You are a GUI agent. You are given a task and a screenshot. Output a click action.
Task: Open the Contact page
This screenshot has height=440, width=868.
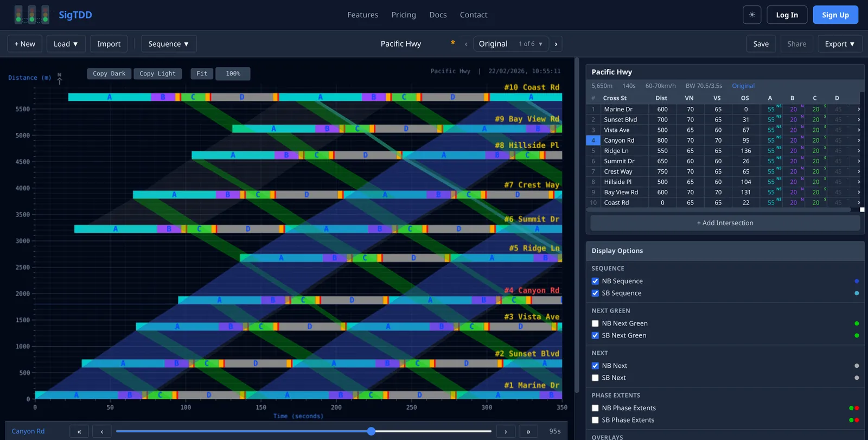click(474, 15)
